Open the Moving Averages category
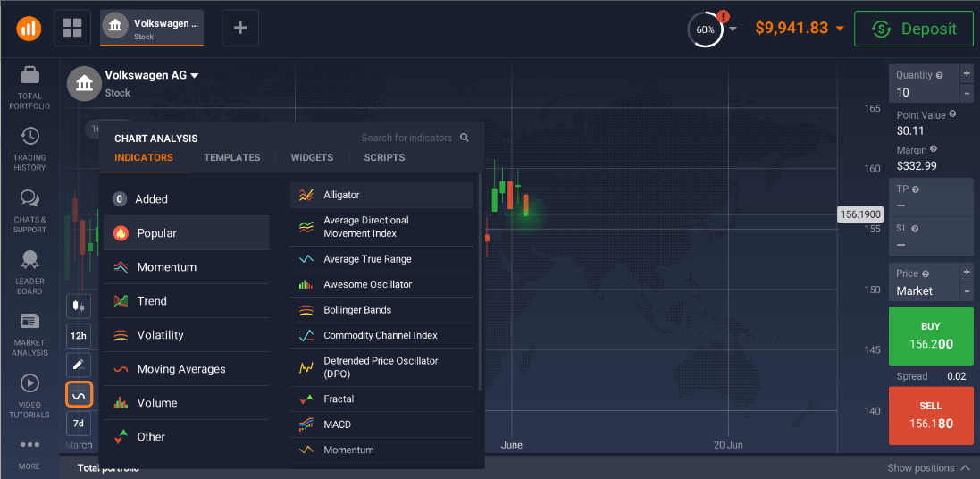Screen dimensions: 980x479 point(186,369)
